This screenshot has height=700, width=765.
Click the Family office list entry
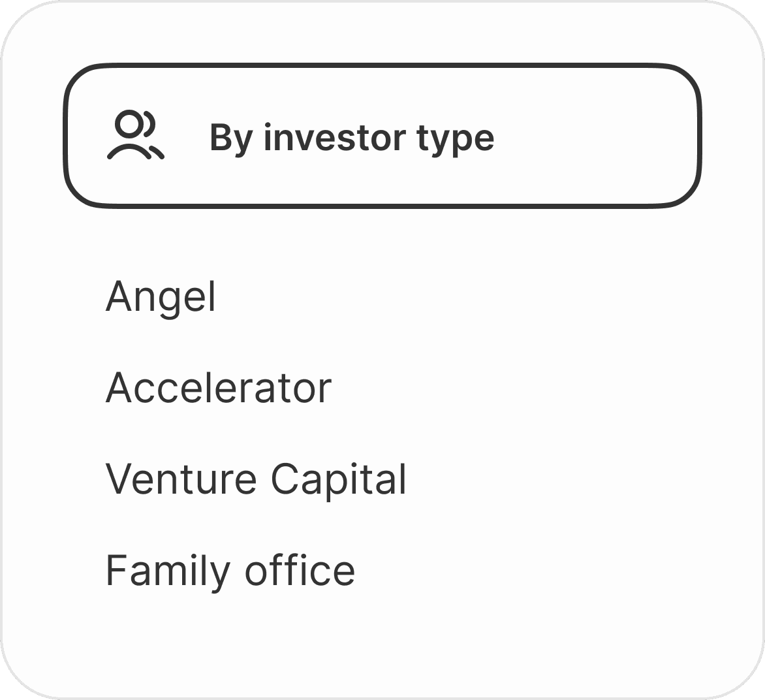(x=230, y=570)
